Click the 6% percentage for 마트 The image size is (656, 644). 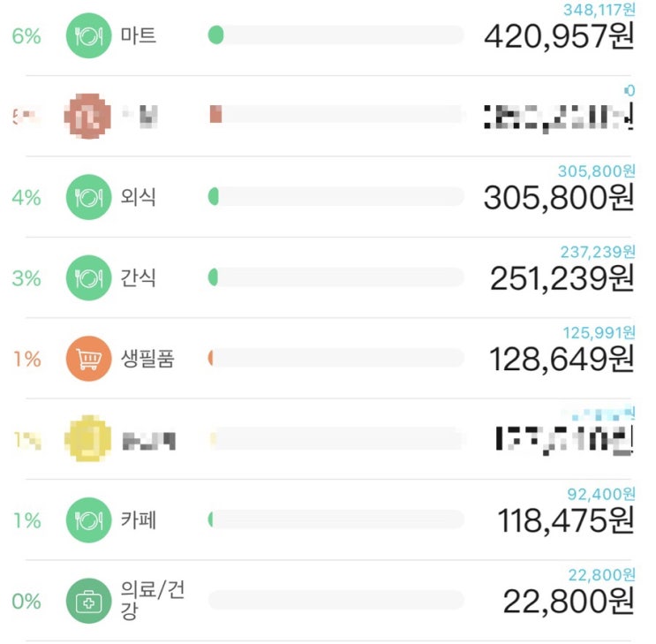pyautogui.click(x=26, y=36)
